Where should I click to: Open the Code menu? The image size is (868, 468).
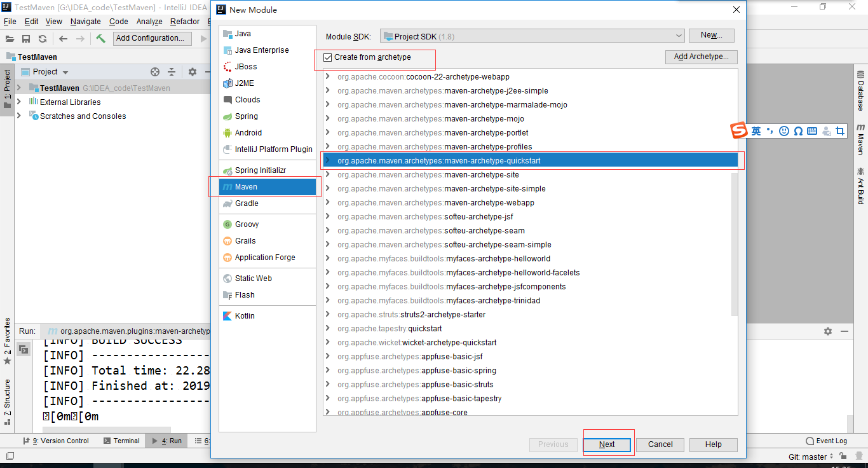coord(119,22)
